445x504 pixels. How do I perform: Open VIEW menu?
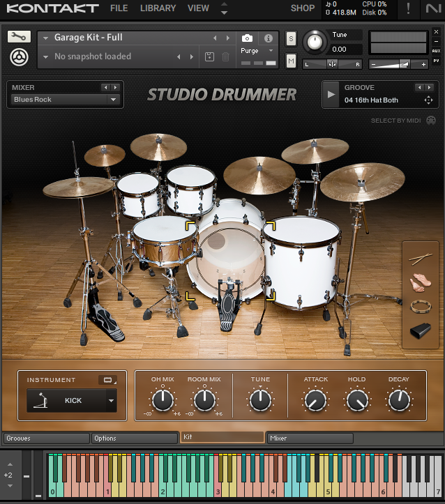(198, 8)
